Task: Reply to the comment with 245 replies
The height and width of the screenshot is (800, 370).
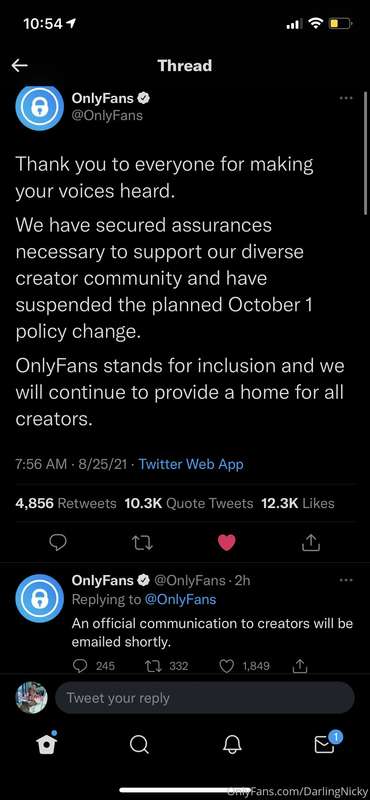Action: (93, 666)
